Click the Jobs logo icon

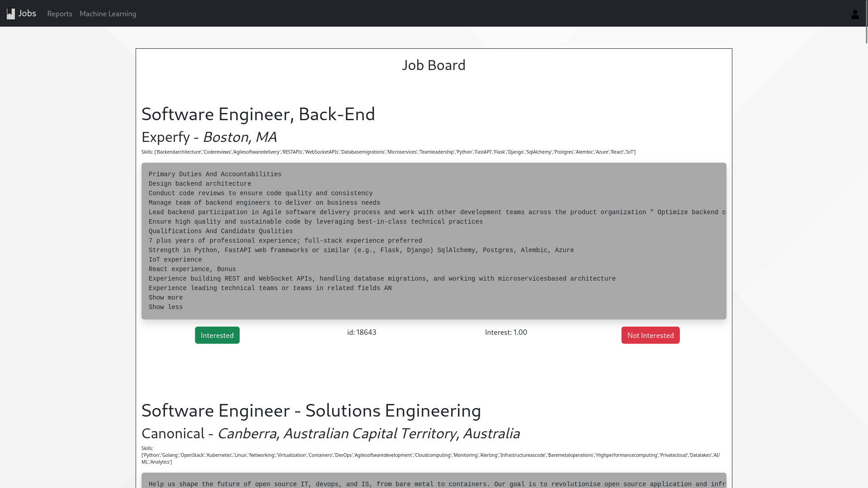click(x=11, y=14)
